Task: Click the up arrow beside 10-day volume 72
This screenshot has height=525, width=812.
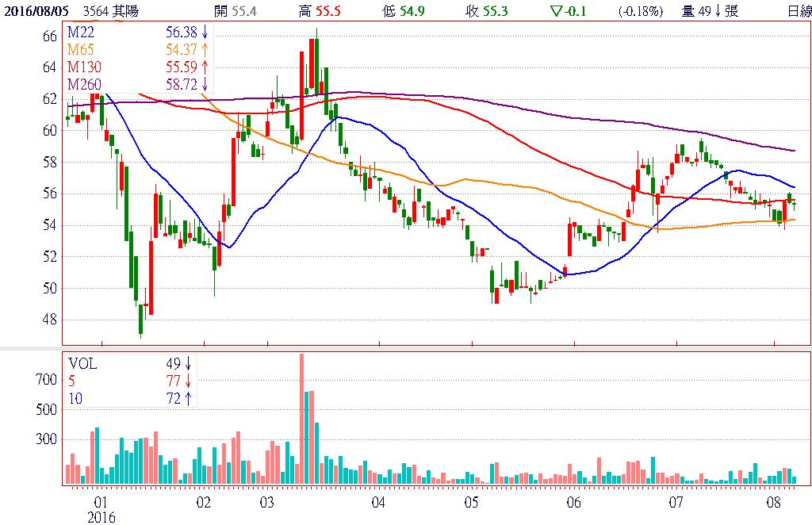Action: click(188, 397)
